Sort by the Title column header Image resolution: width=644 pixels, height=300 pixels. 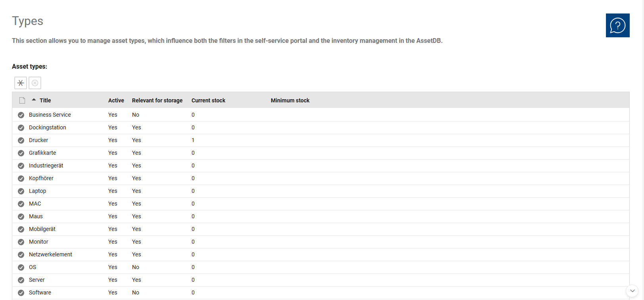45,100
